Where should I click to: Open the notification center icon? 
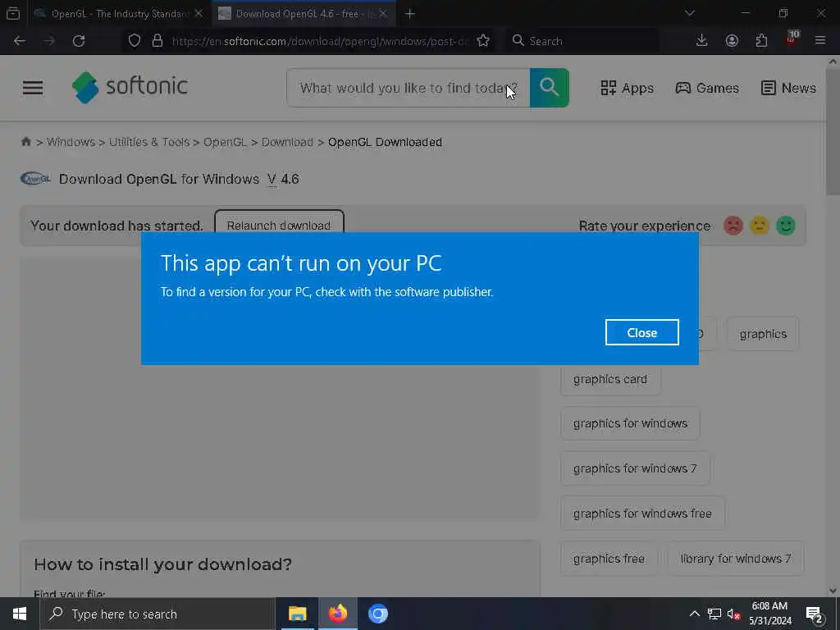point(815,614)
